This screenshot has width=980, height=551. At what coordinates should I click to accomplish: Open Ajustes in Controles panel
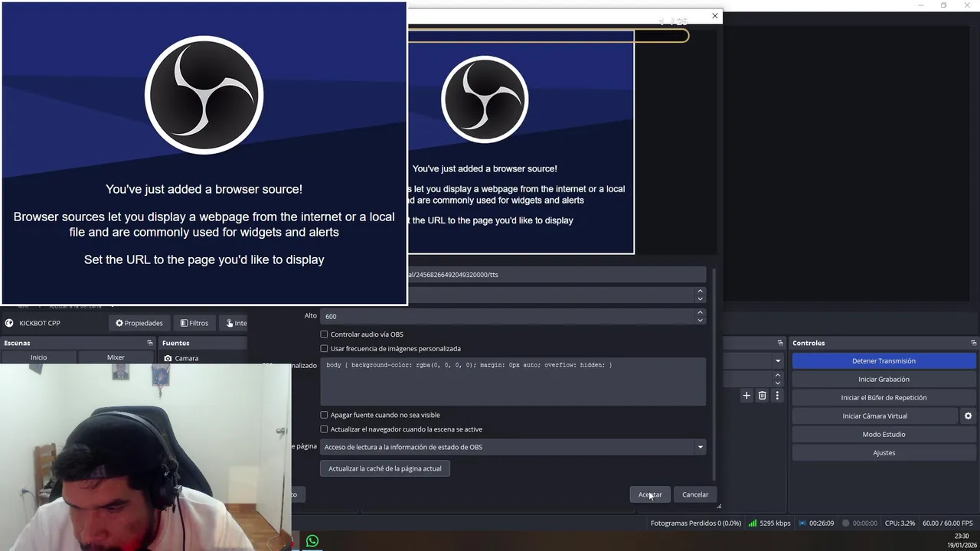tap(884, 453)
